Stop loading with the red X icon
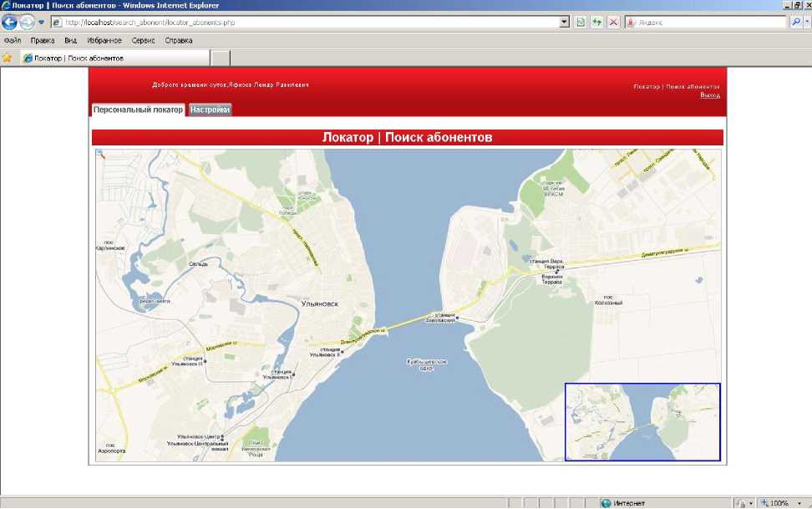Image resolution: width=812 pixels, height=509 pixels. pyautogui.click(x=613, y=23)
